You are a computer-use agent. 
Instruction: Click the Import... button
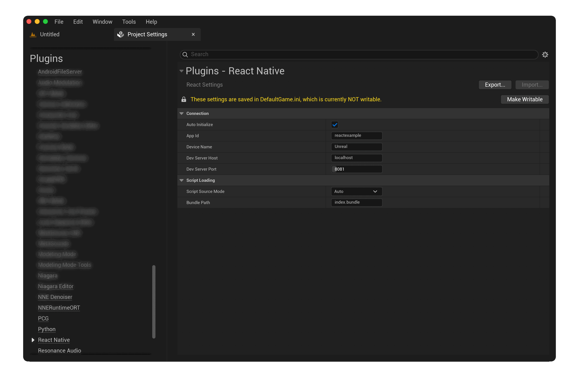pyautogui.click(x=532, y=85)
